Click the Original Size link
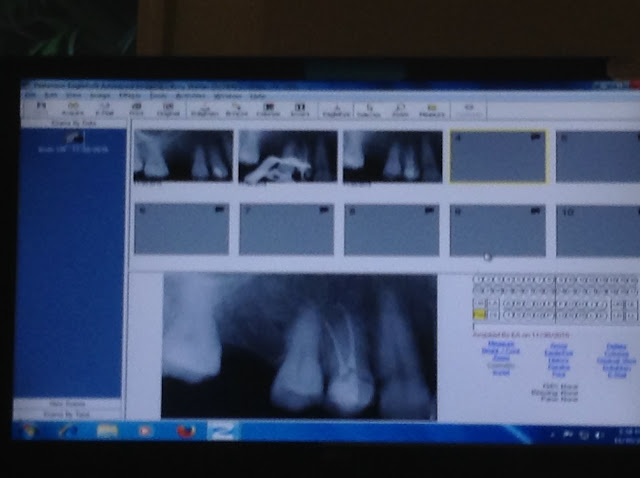The height and width of the screenshot is (478, 640). pos(616,361)
